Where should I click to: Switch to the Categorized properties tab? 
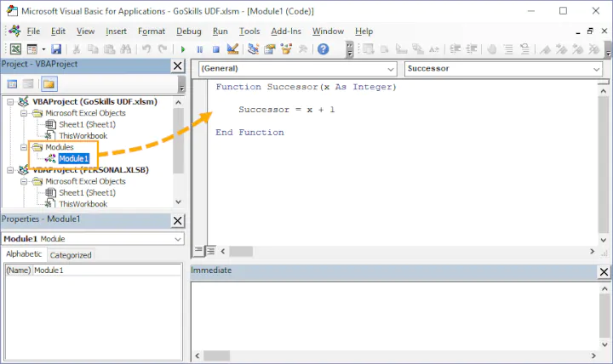pyautogui.click(x=71, y=255)
